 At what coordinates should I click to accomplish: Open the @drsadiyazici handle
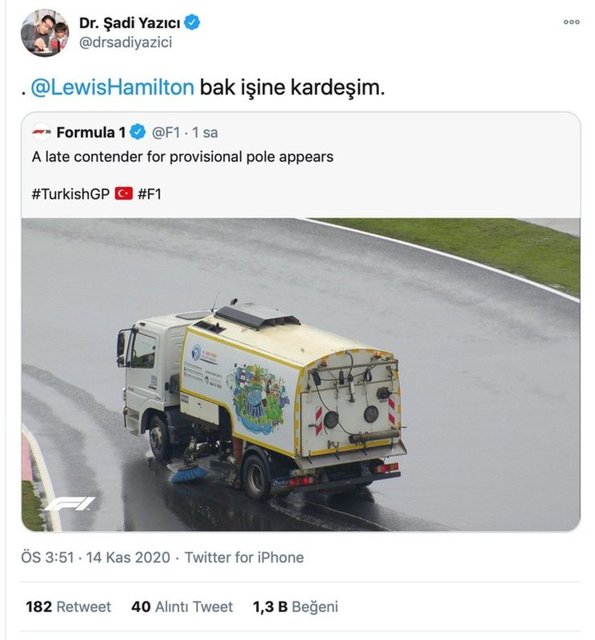coord(125,42)
